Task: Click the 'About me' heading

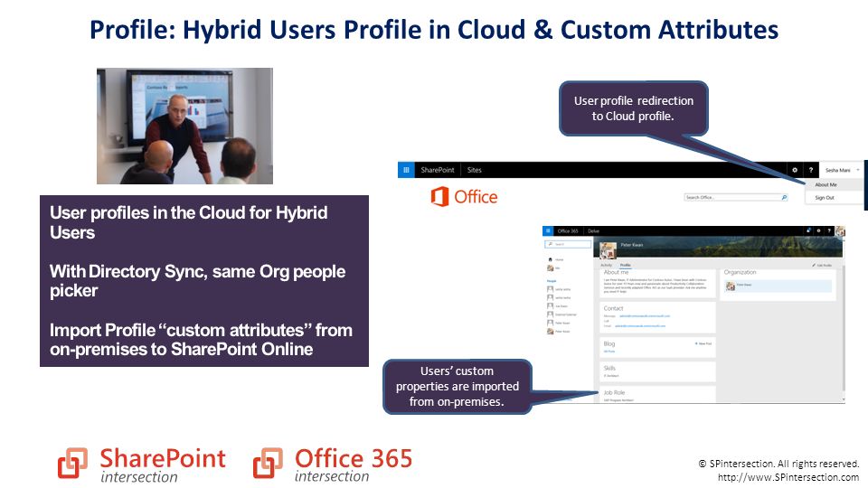Action: (x=616, y=272)
